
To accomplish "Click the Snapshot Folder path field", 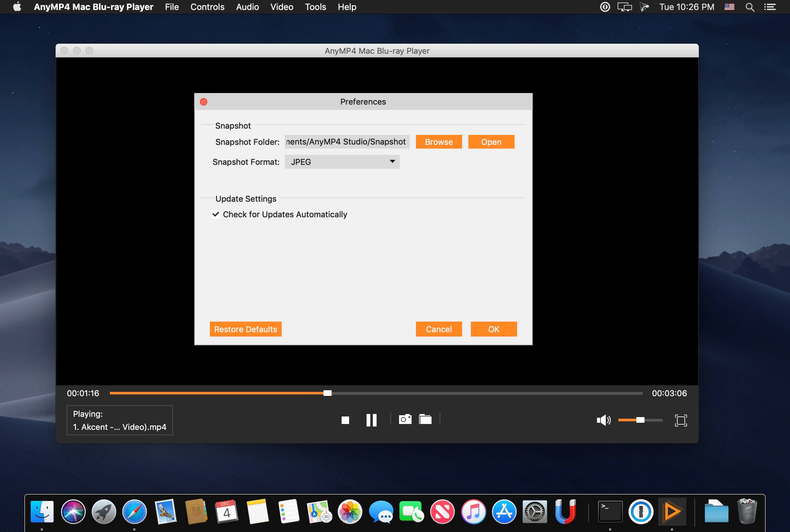I will point(347,142).
